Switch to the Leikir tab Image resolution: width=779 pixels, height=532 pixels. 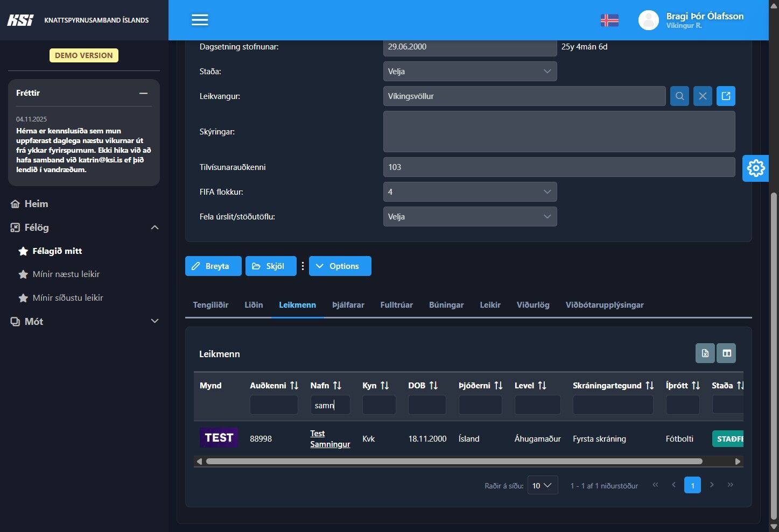490,305
